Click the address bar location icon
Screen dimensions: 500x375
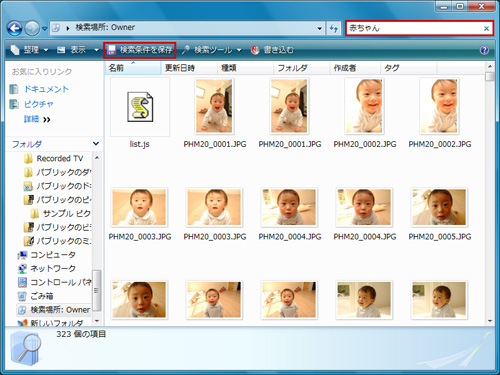click(x=57, y=28)
